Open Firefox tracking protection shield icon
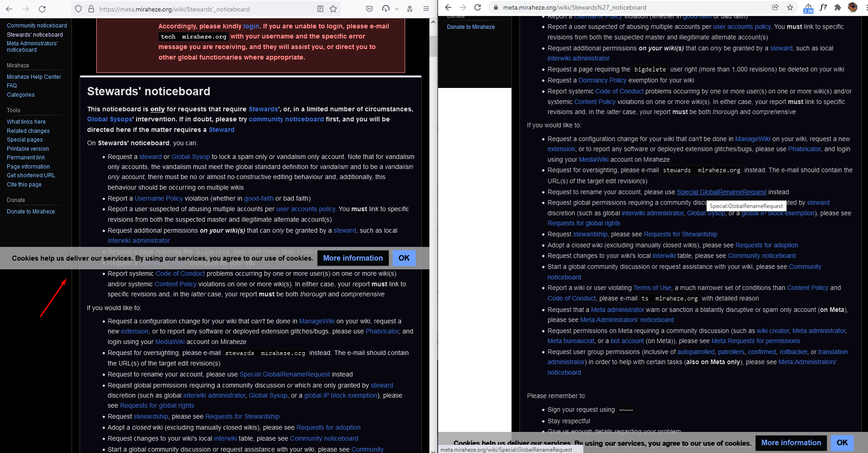Image resolution: width=868 pixels, height=453 pixels. 78,9
